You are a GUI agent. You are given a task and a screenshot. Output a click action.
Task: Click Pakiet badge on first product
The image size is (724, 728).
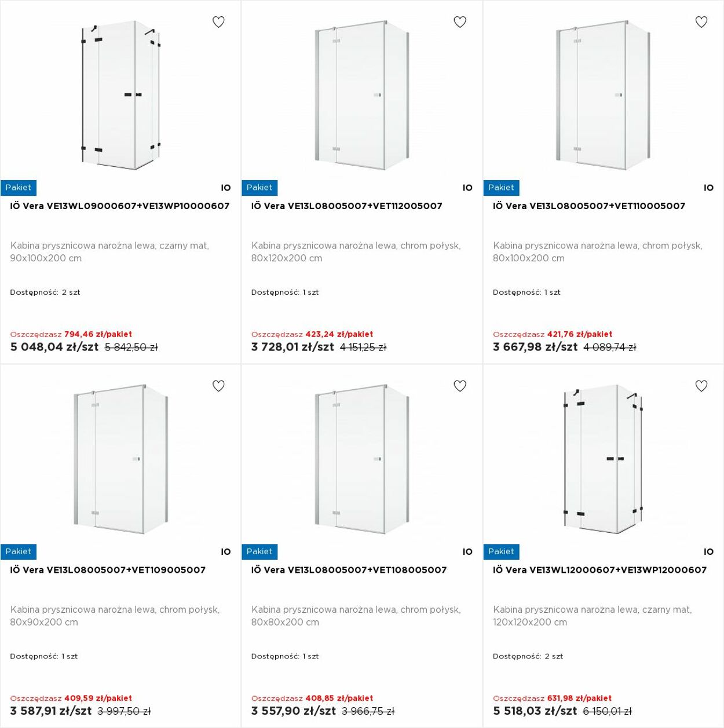tap(19, 188)
